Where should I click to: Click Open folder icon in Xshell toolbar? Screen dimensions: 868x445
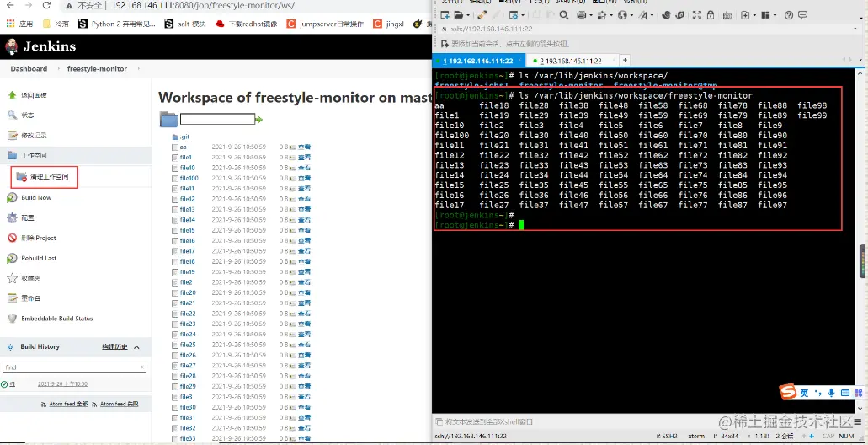coord(459,15)
